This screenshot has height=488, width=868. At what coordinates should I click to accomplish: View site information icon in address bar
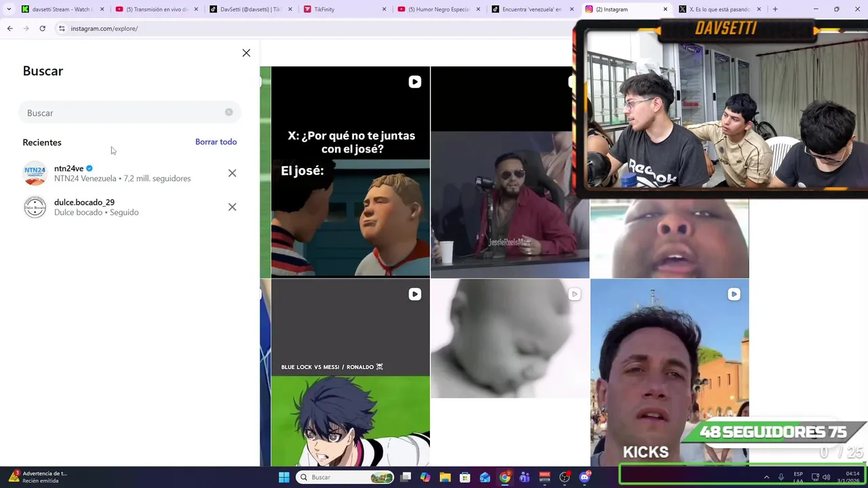click(x=61, y=28)
